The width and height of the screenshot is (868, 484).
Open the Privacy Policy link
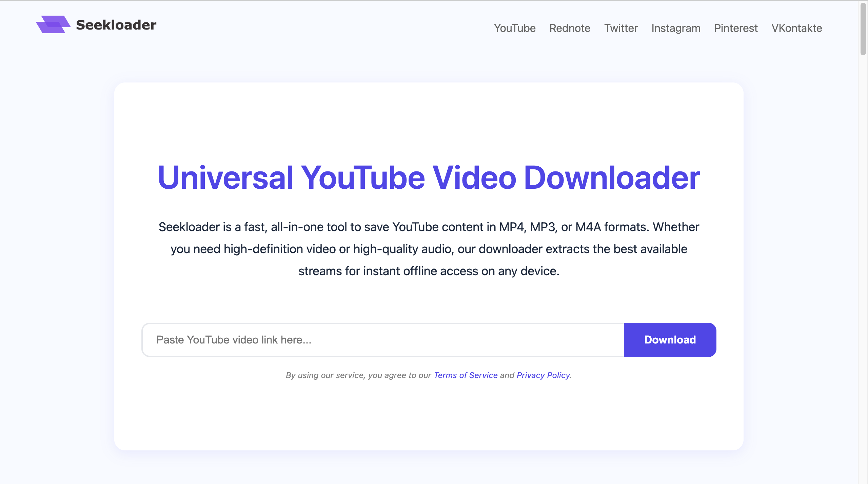tap(543, 375)
